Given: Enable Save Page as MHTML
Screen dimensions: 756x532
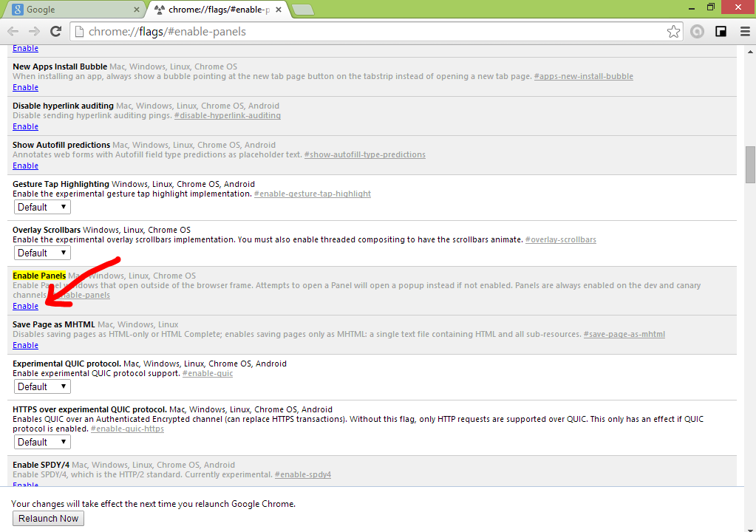Looking at the screenshot, I should pyautogui.click(x=26, y=345).
